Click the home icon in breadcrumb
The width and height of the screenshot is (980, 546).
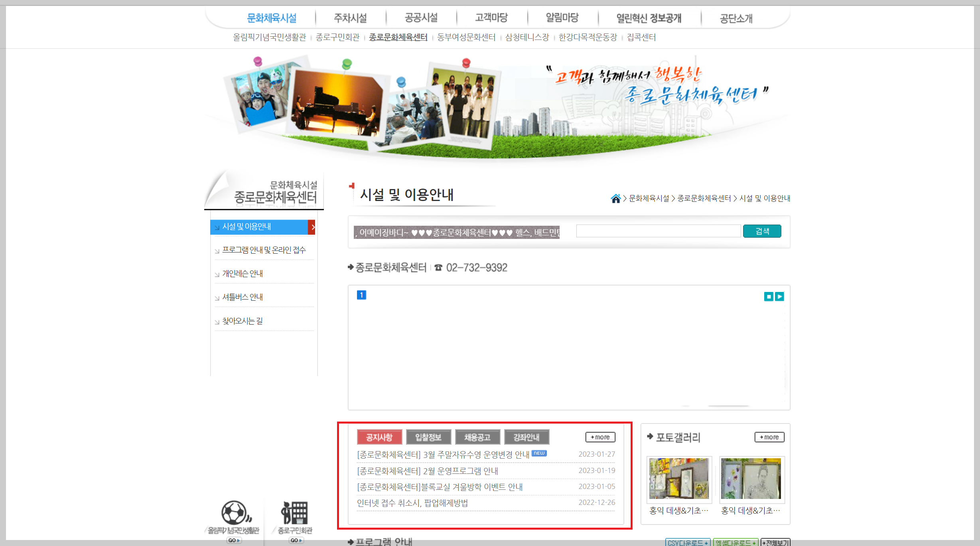615,198
